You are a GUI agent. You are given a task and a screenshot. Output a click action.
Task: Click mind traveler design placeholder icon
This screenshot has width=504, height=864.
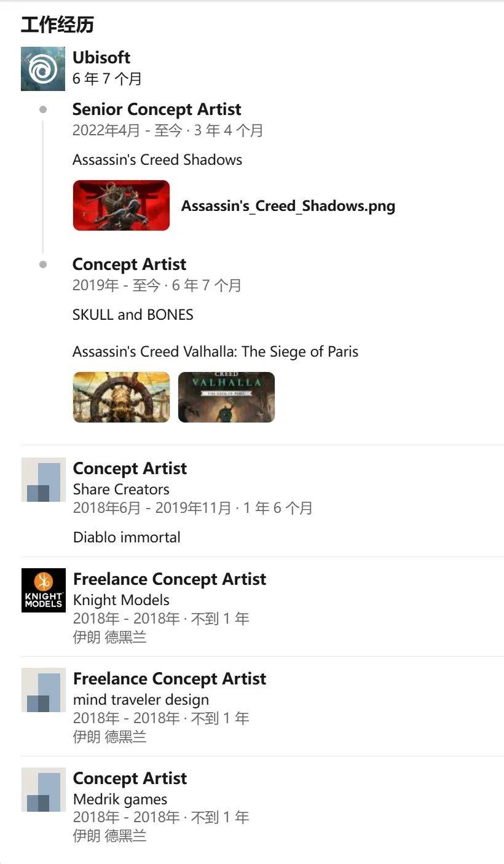[x=44, y=690]
